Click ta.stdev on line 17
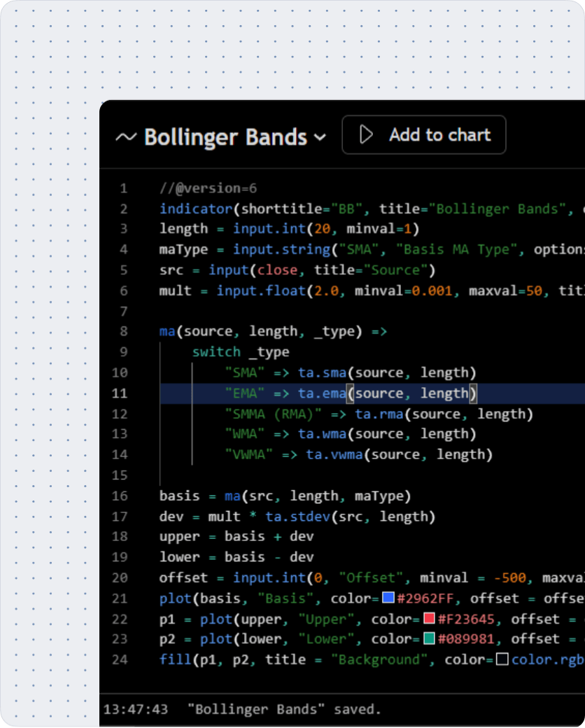The height and width of the screenshot is (728, 585). (297, 517)
